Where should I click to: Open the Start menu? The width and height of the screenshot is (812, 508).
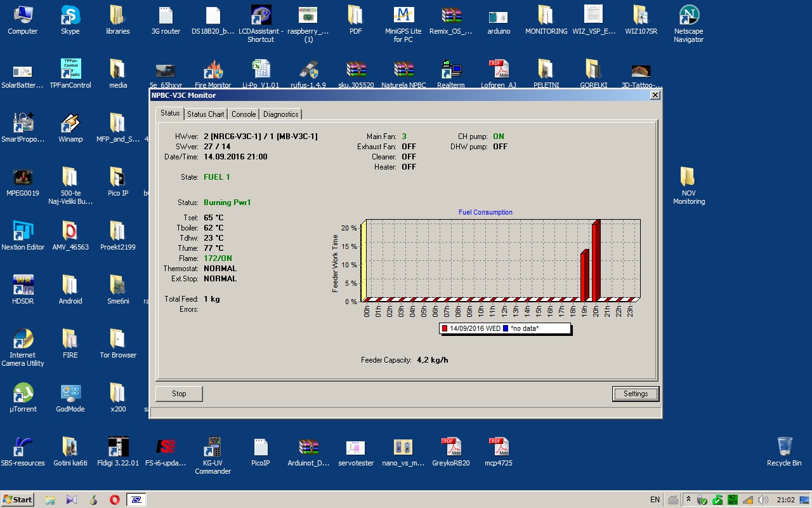pyautogui.click(x=18, y=500)
